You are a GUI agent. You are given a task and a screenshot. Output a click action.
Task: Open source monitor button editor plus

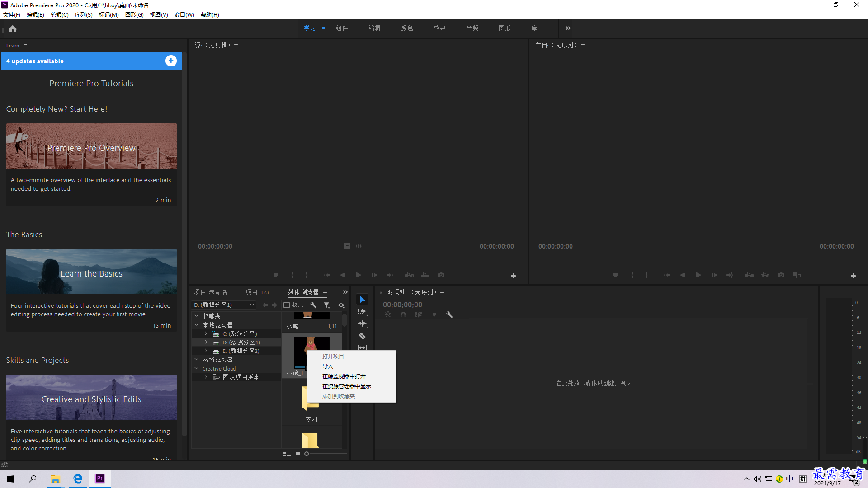click(513, 276)
